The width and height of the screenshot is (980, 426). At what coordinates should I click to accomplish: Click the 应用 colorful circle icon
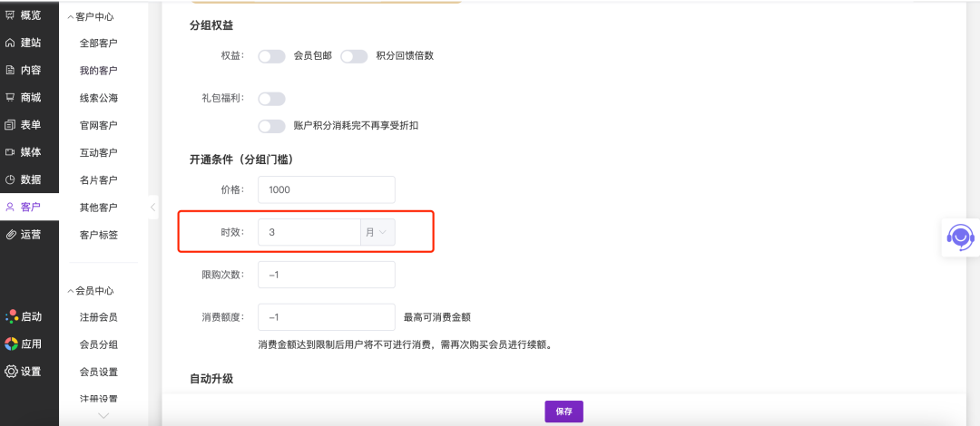11,344
